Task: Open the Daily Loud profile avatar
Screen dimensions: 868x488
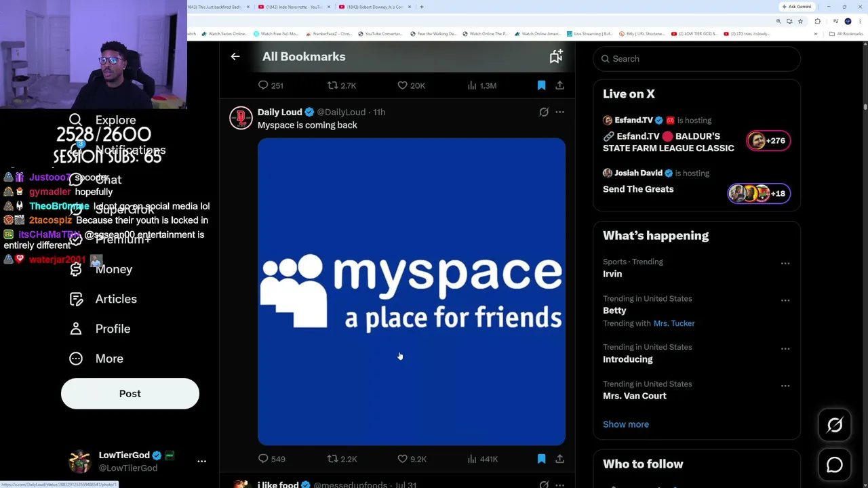Action: 241,118
